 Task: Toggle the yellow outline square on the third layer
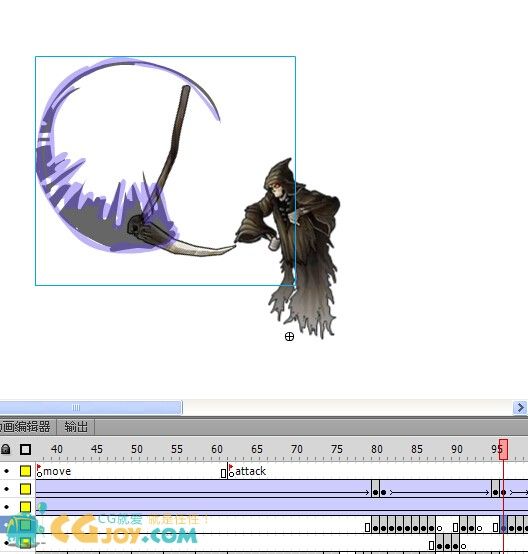[25, 507]
